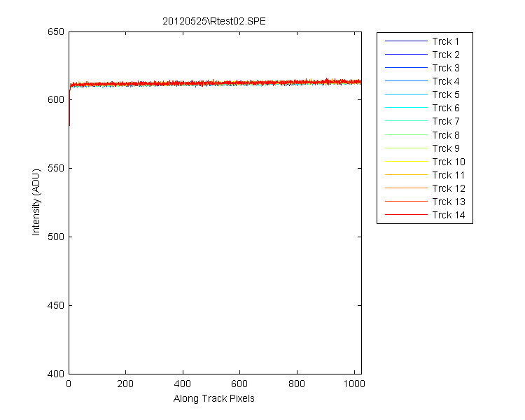
Task: Click the red Trck 14 legend line
Action: click(406, 214)
